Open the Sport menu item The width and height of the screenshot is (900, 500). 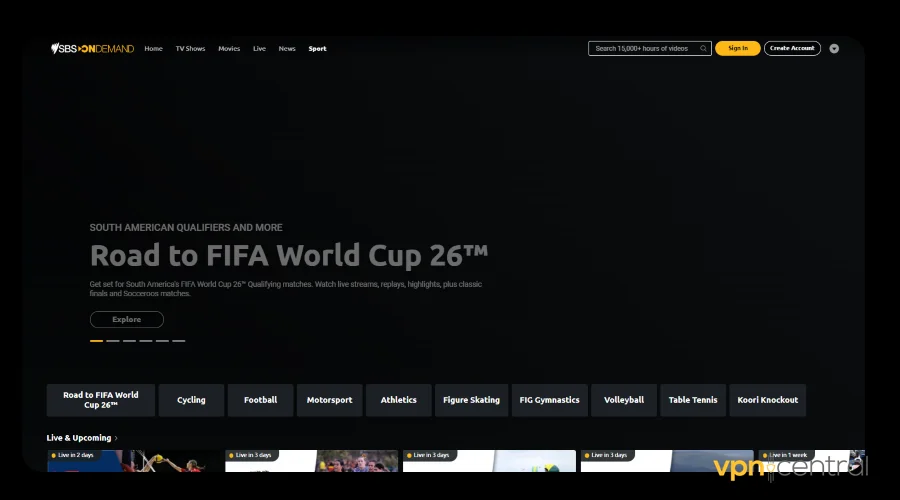tap(317, 48)
